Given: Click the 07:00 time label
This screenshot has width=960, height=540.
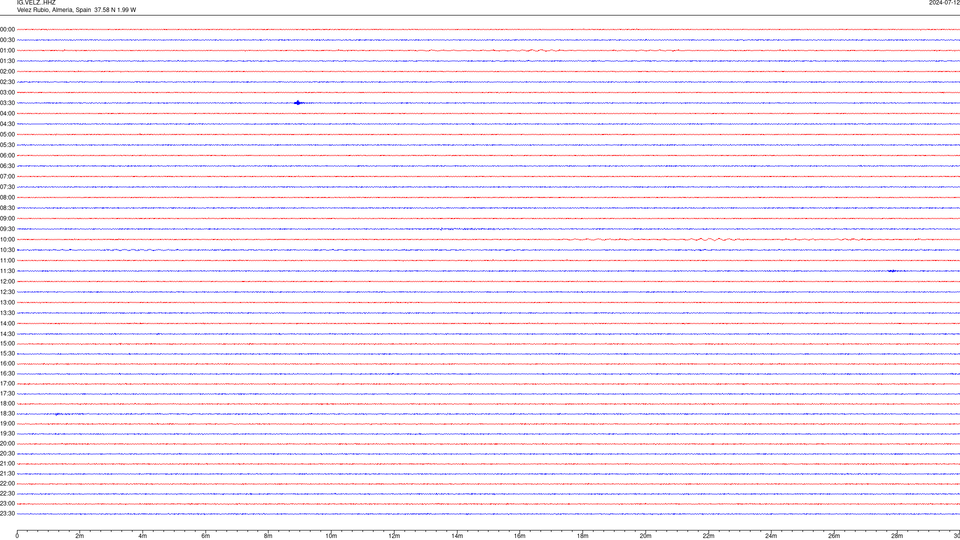Looking at the screenshot, I should click(7, 176).
